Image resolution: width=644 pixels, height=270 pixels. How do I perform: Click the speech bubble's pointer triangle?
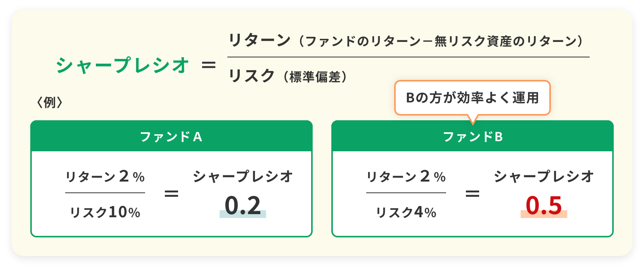point(473,119)
